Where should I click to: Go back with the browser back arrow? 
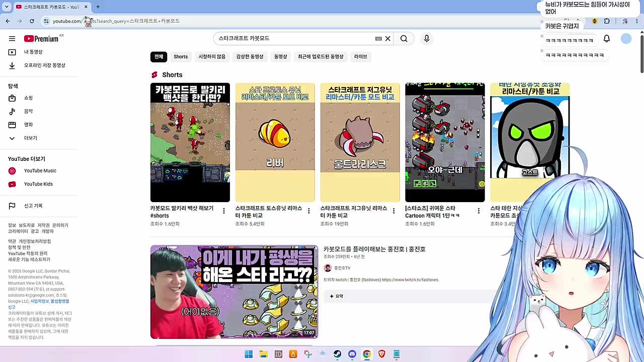point(8,21)
